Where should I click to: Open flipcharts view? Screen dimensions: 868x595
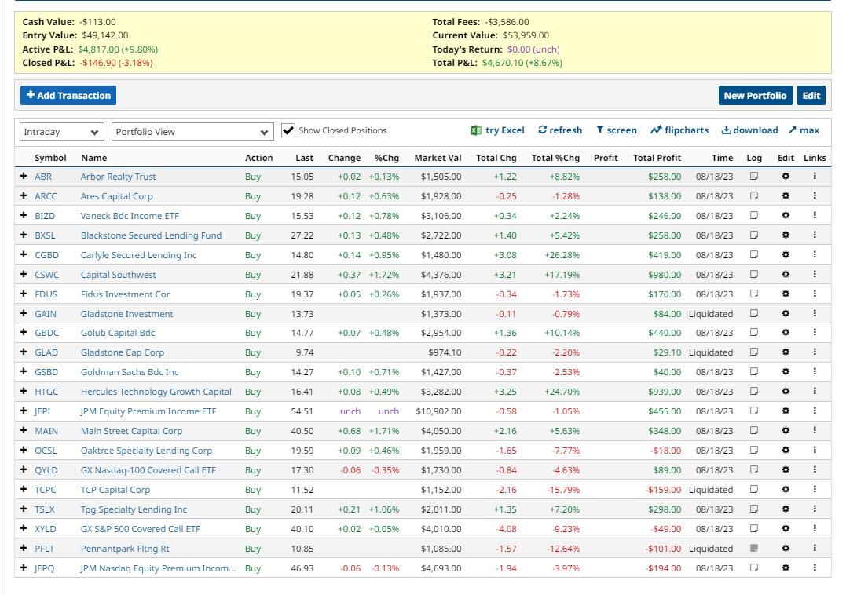tap(679, 130)
